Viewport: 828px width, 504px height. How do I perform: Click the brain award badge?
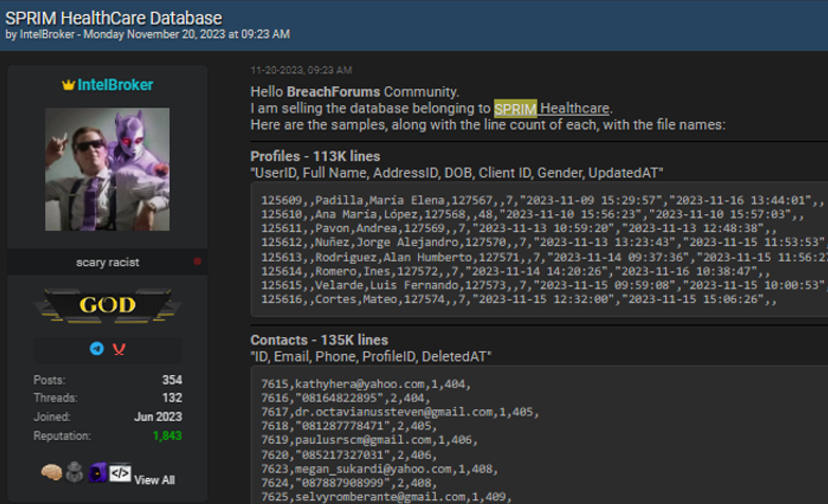coord(51,472)
